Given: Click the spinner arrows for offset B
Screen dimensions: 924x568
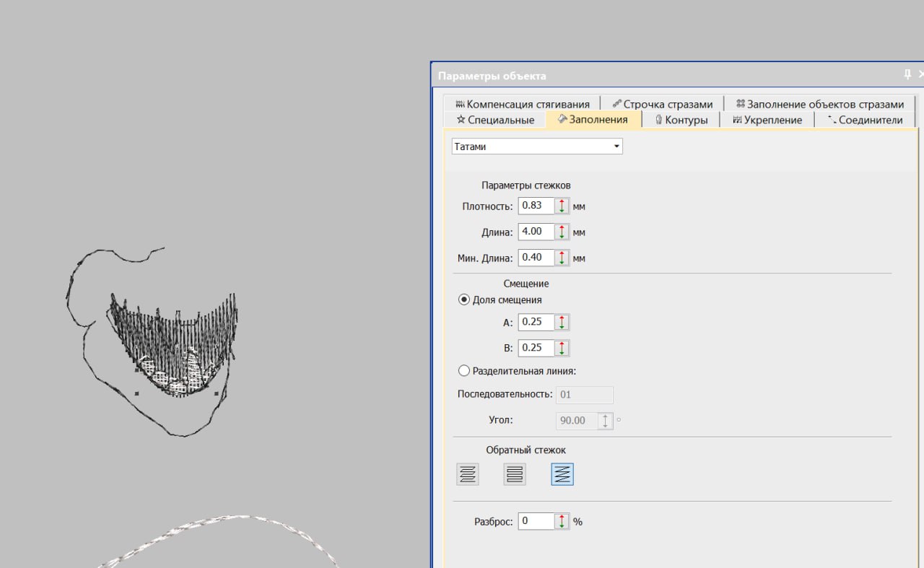Looking at the screenshot, I should tap(562, 348).
